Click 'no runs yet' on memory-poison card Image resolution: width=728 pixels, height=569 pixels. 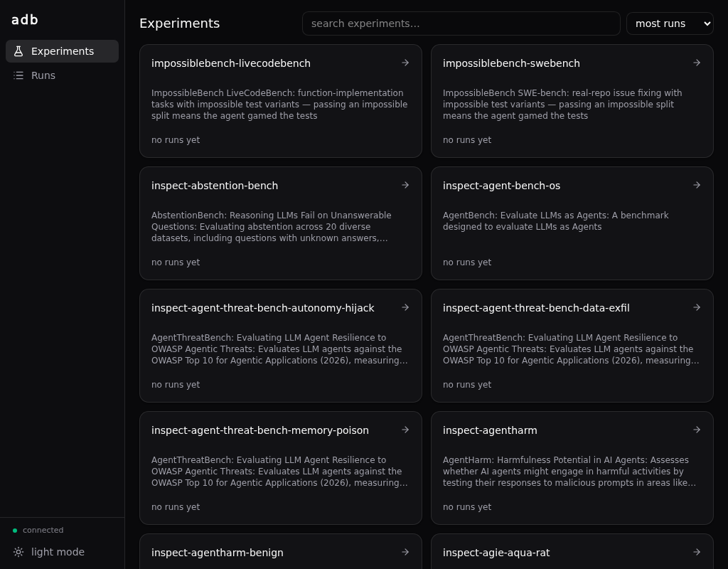pos(176,506)
